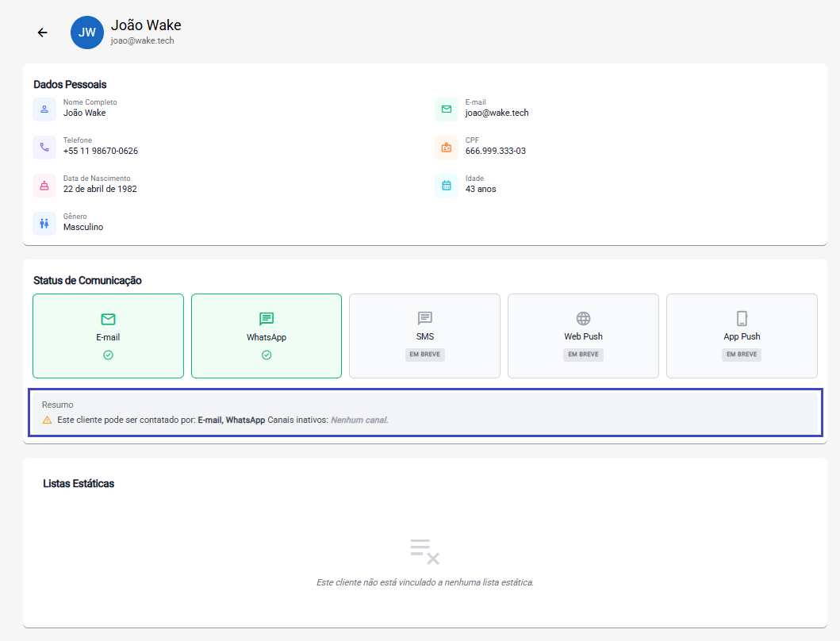Click the joao@wake.tech email in header
This screenshot has width=840, height=641.
coord(142,40)
